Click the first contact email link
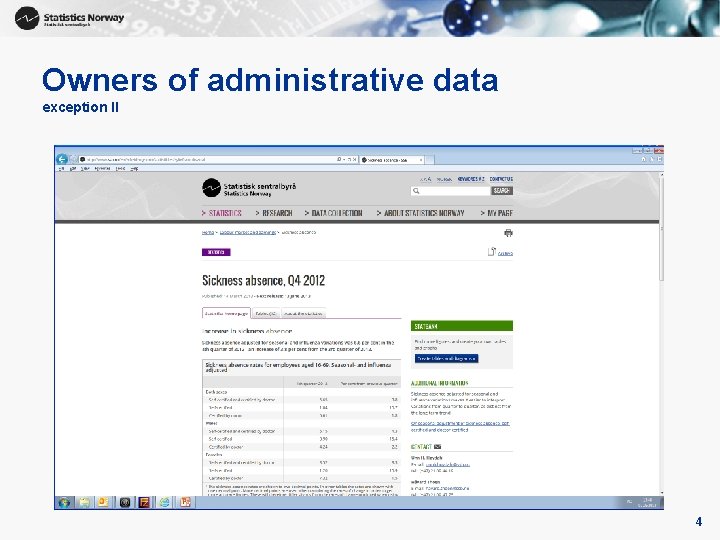The height and width of the screenshot is (540, 720). (x=448, y=464)
